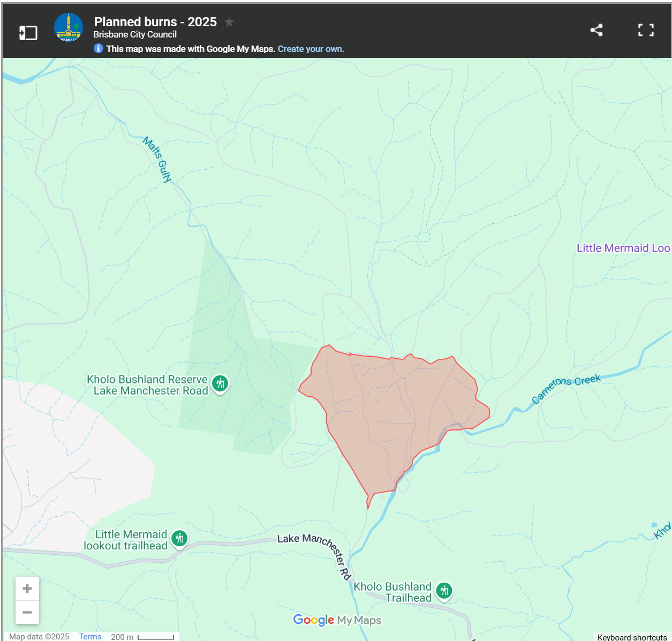Viewport: 672px width, 641px height.
Task: Click the Camerons Creek label
Action: click(x=566, y=388)
